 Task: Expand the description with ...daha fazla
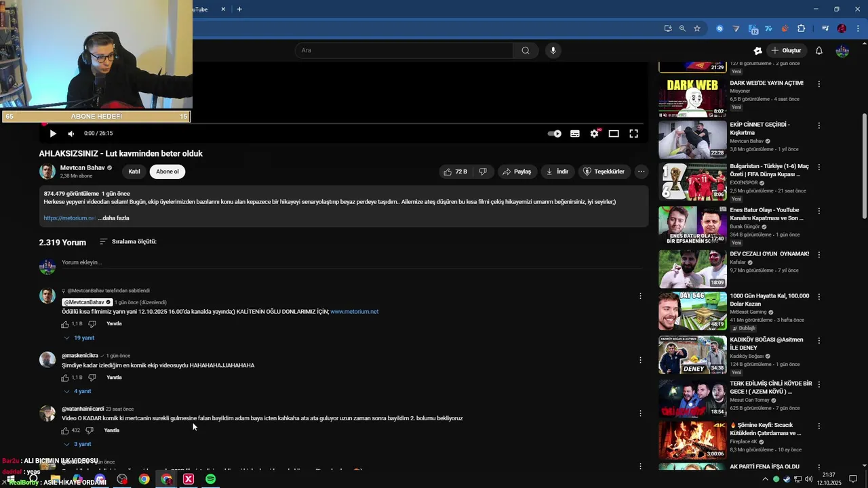click(x=113, y=218)
